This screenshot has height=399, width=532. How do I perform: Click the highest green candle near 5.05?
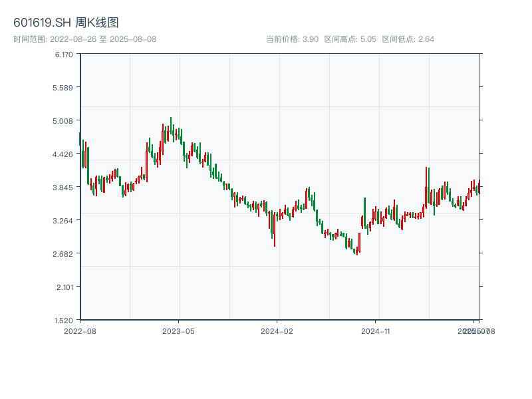pos(171,126)
